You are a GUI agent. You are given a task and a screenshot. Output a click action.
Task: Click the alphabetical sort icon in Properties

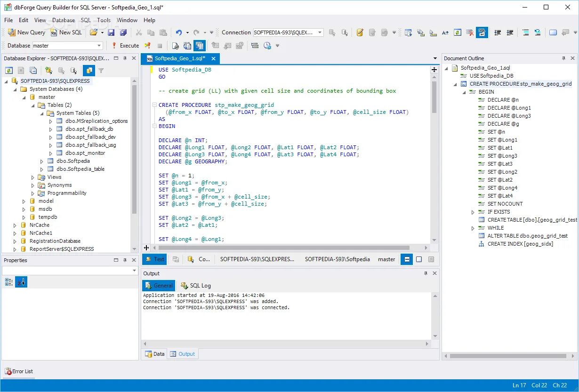tap(21, 282)
